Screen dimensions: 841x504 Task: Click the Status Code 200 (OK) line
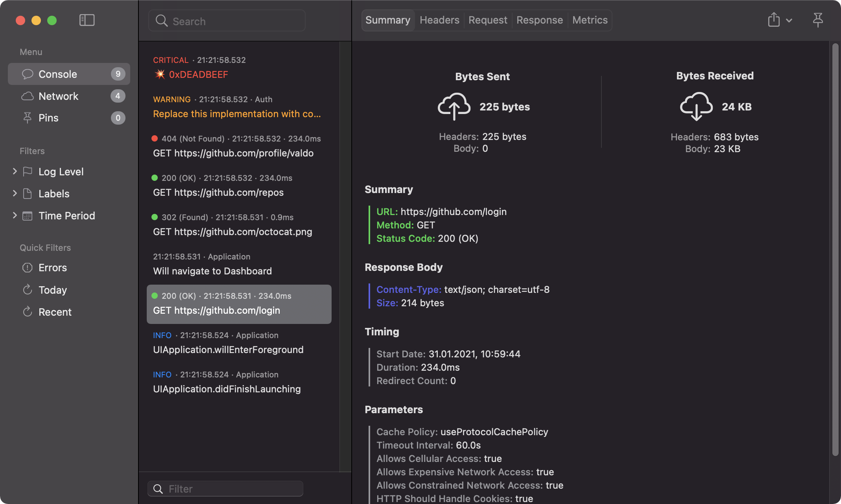(428, 238)
